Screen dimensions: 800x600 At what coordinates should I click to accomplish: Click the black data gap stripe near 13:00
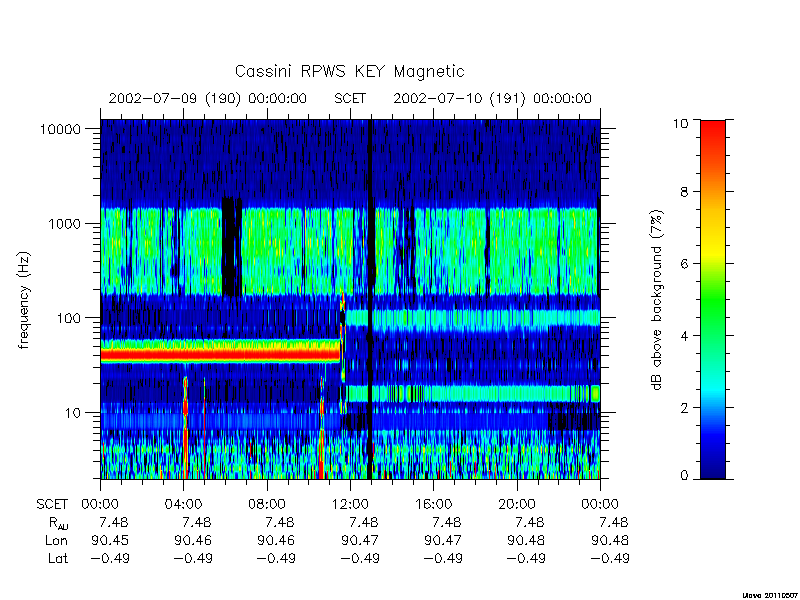tap(370, 299)
